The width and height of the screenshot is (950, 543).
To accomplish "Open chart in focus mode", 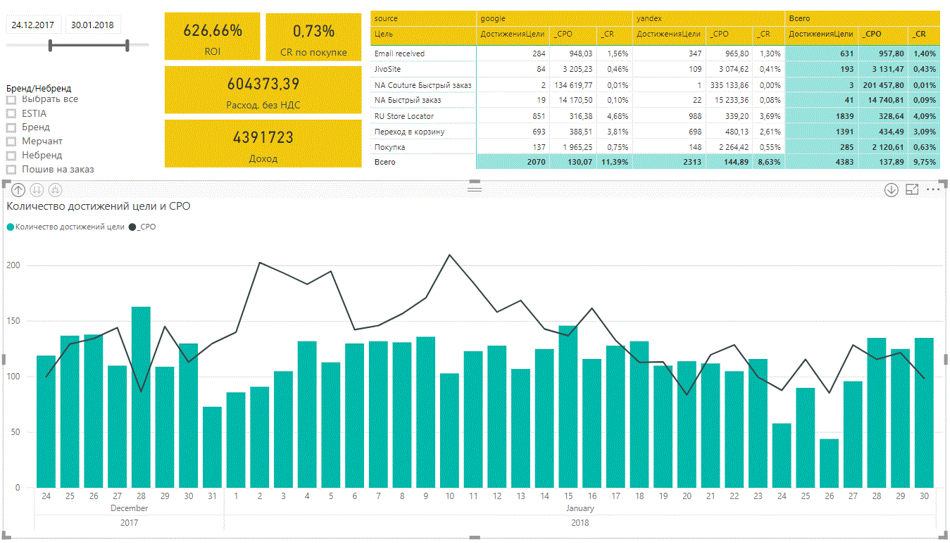I will tap(912, 190).
